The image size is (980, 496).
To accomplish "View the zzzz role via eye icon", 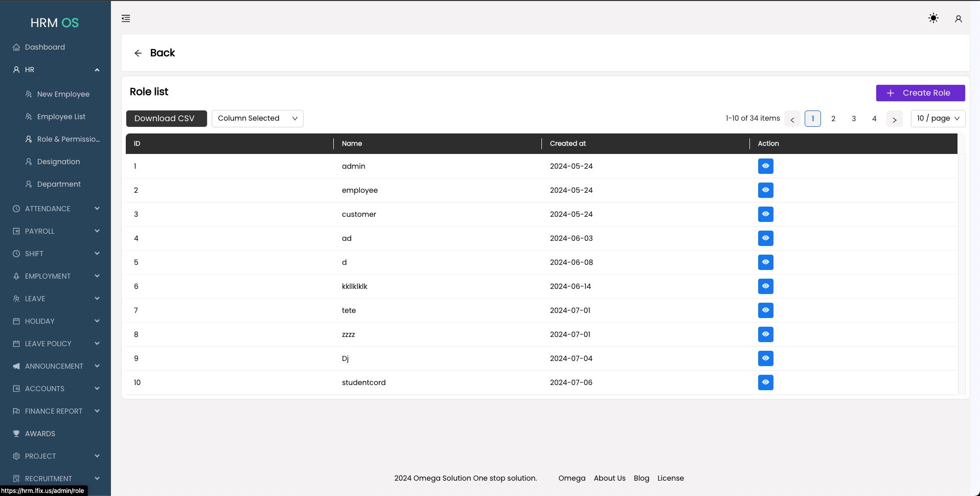I will tap(765, 334).
